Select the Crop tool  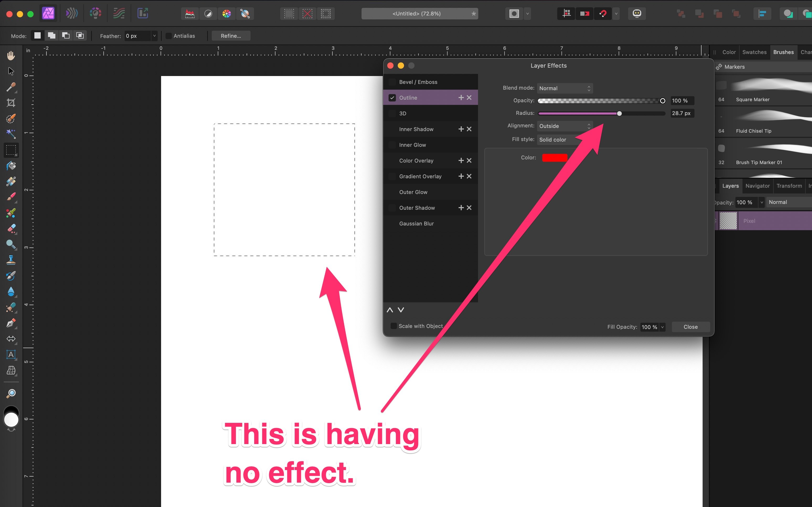11,103
